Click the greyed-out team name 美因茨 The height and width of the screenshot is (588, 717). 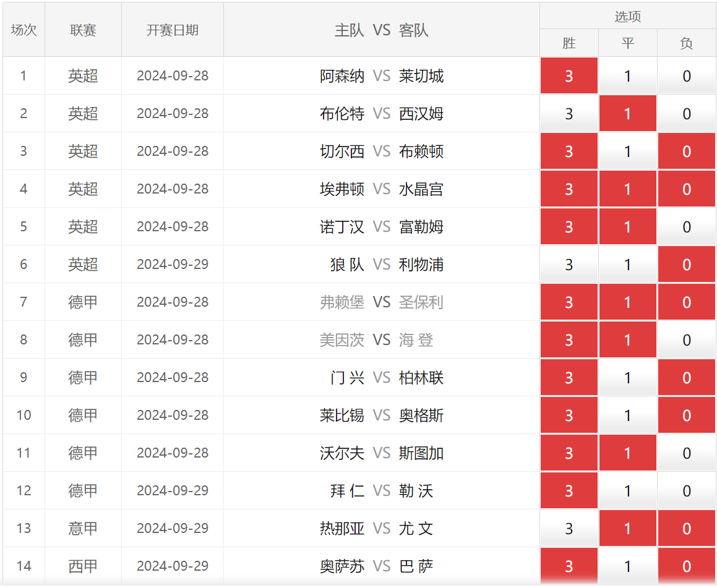click(342, 340)
